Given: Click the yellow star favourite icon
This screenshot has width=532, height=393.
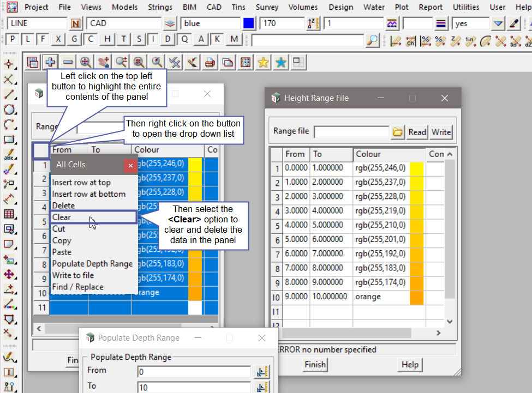Looking at the screenshot, I should tap(263, 62).
